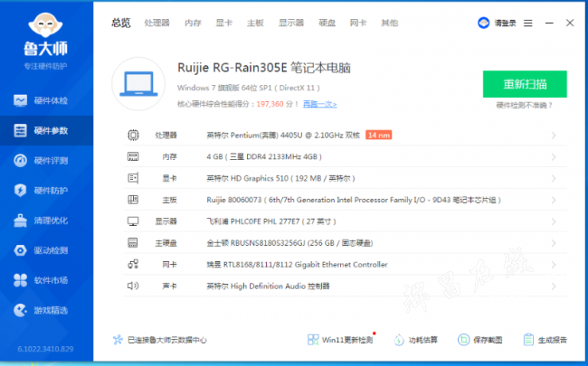Click the Ruijie 80060073 motherboard text
The width and height of the screenshot is (588, 366).
[354, 200]
